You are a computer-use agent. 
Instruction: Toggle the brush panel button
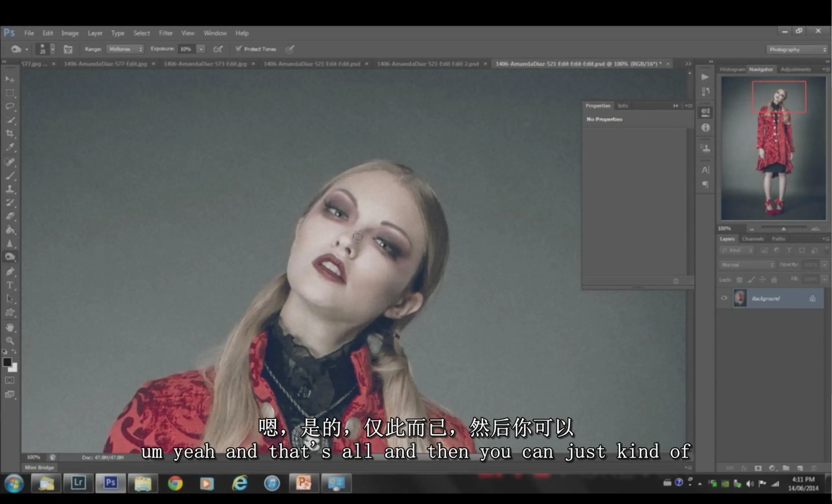coord(68,49)
